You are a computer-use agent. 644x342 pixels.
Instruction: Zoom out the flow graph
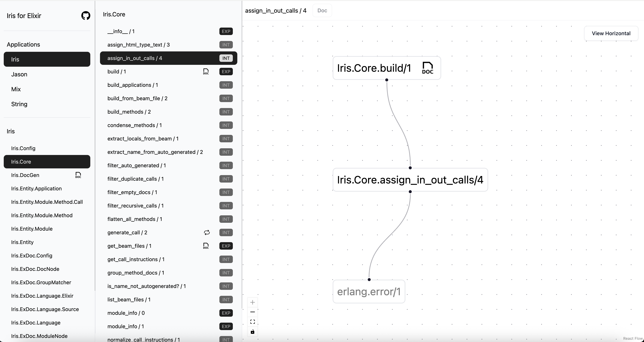tap(252, 312)
